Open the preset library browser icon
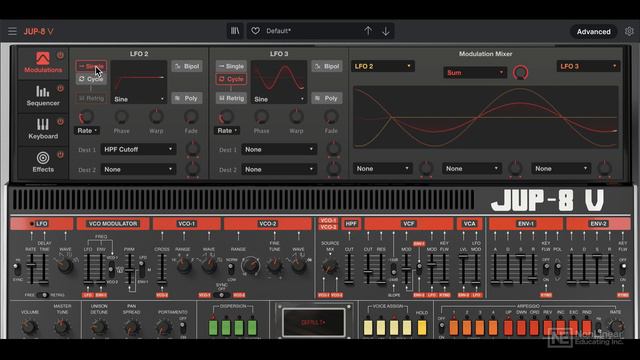Image resolution: width=640 pixels, height=360 pixels. pyautogui.click(x=235, y=31)
